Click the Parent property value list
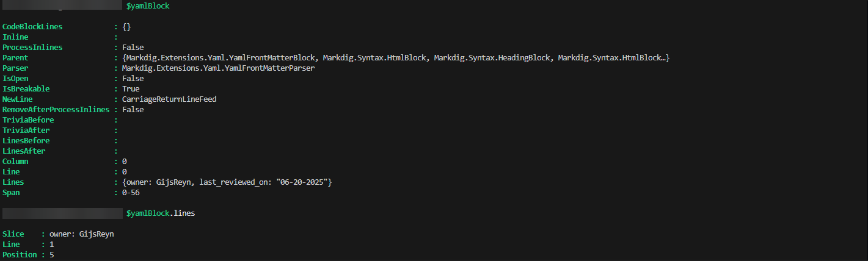This screenshot has width=868, height=261. pyautogui.click(x=396, y=58)
